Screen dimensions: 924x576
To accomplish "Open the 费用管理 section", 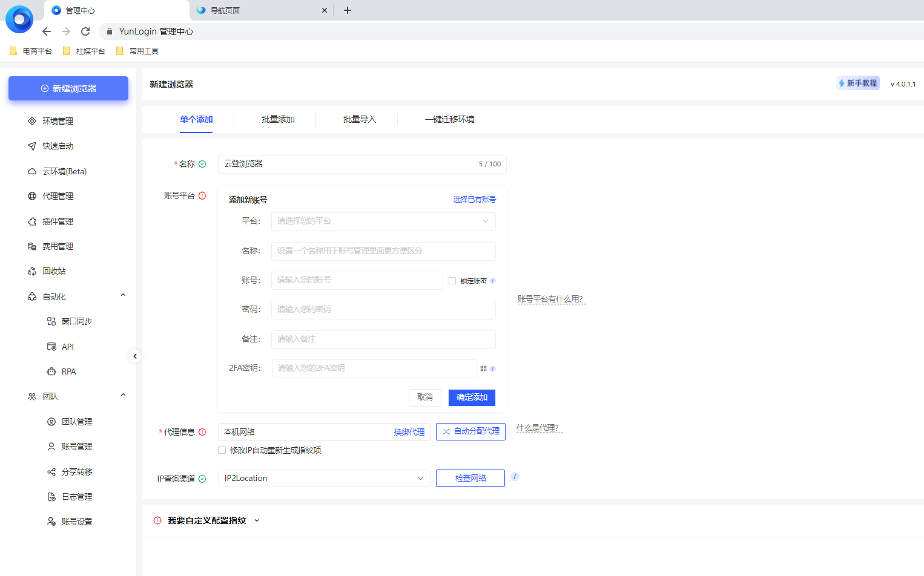I will pyautogui.click(x=57, y=246).
